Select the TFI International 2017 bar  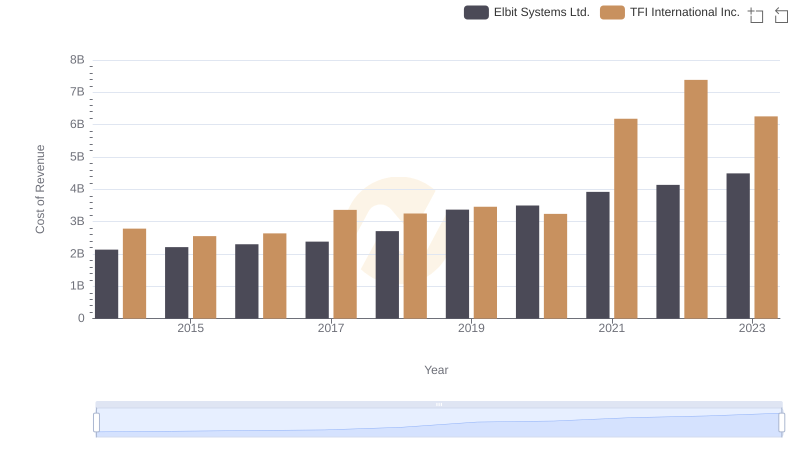pyautogui.click(x=345, y=264)
